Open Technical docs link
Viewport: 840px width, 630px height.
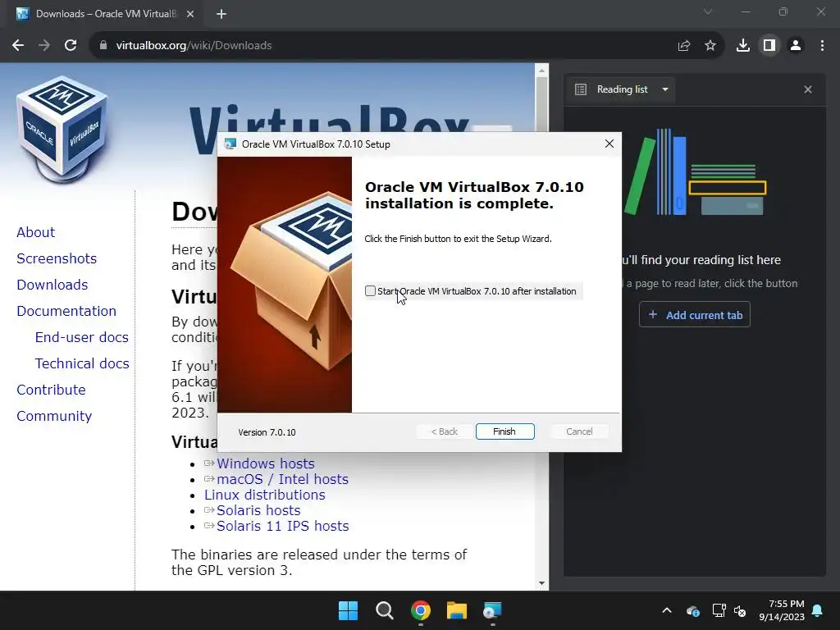click(x=83, y=363)
